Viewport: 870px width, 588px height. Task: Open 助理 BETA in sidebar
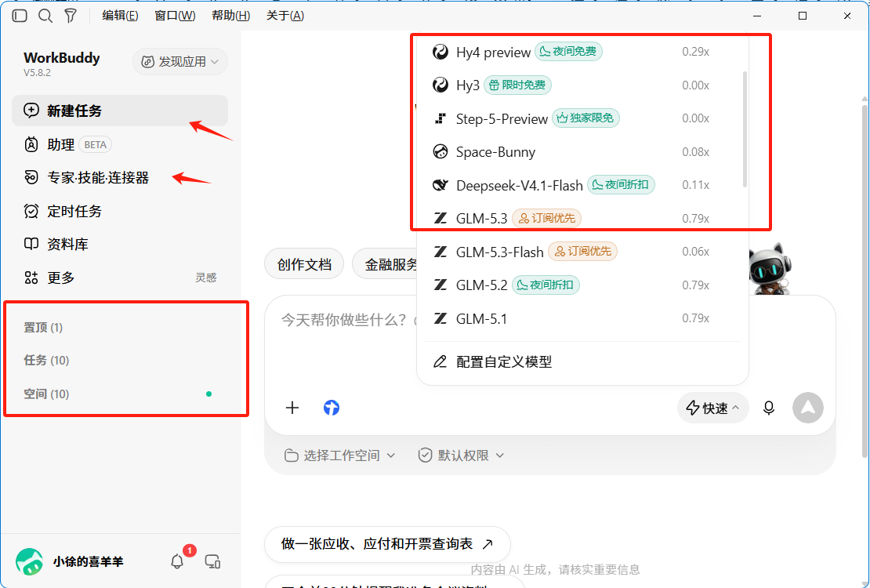point(120,144)
